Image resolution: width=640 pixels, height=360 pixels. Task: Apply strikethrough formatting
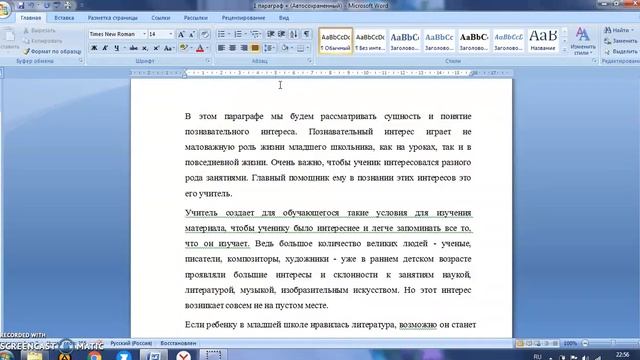point(133,48)
